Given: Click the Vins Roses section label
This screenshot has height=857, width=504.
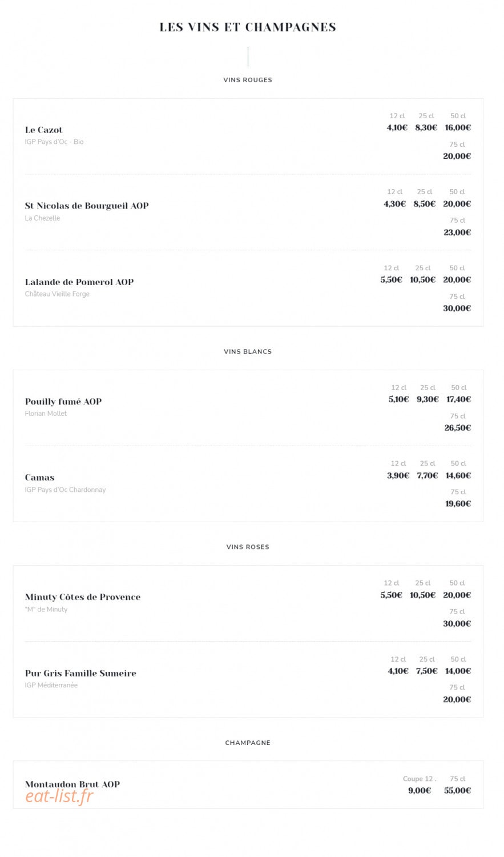Looking at the screenshot, I should (x=248, y=547).
